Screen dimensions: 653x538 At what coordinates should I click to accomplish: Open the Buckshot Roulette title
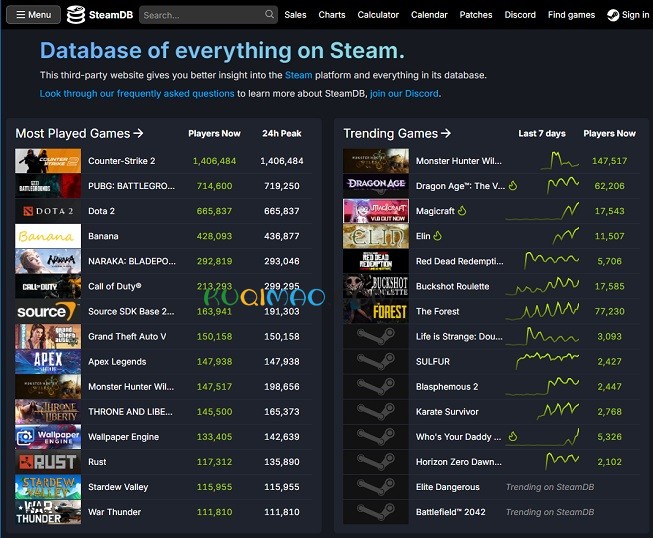click(452, 286)
